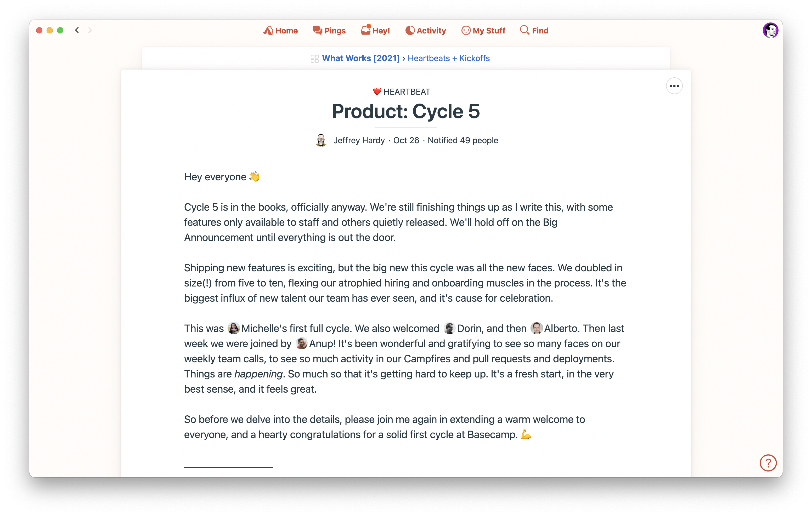The width and height of the screenshot is (812, 516).
Task: Open the help question mark button
Action: tap(768, 463)
